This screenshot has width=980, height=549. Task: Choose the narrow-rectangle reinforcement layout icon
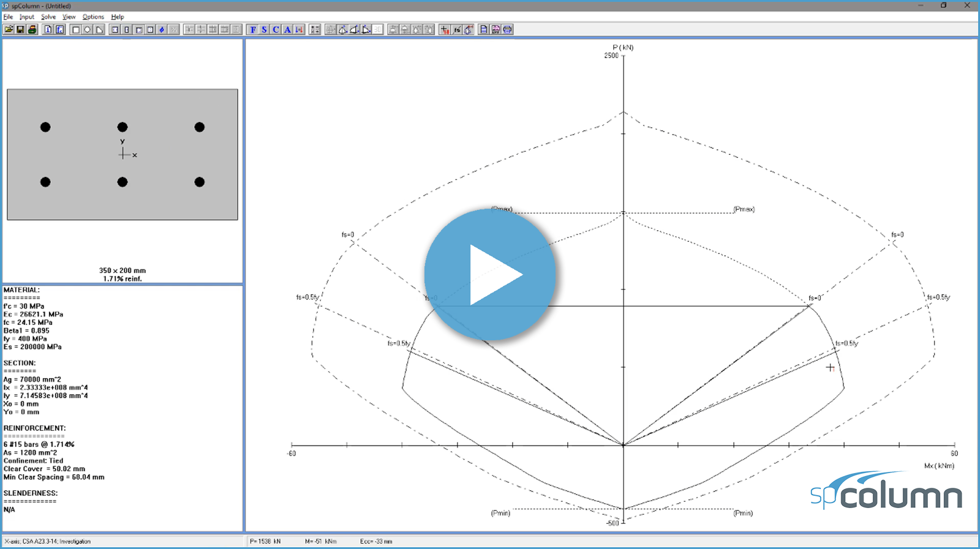point(127,29)
